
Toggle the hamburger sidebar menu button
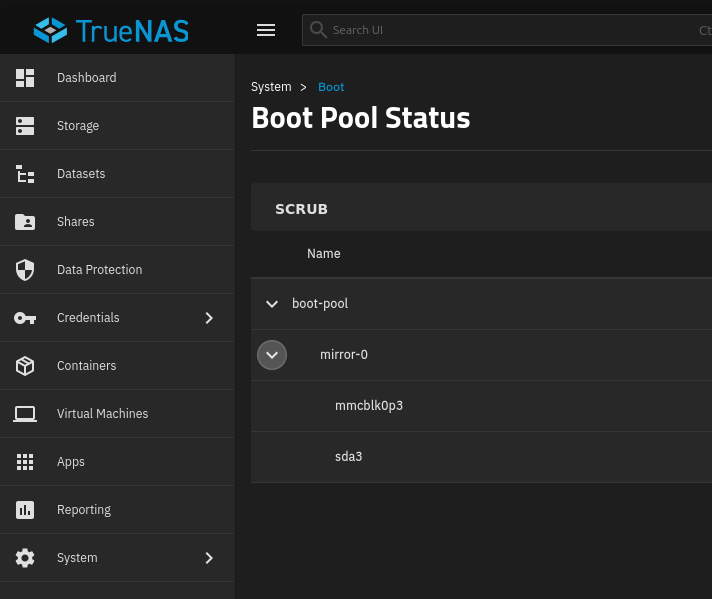tap(266, 30)
